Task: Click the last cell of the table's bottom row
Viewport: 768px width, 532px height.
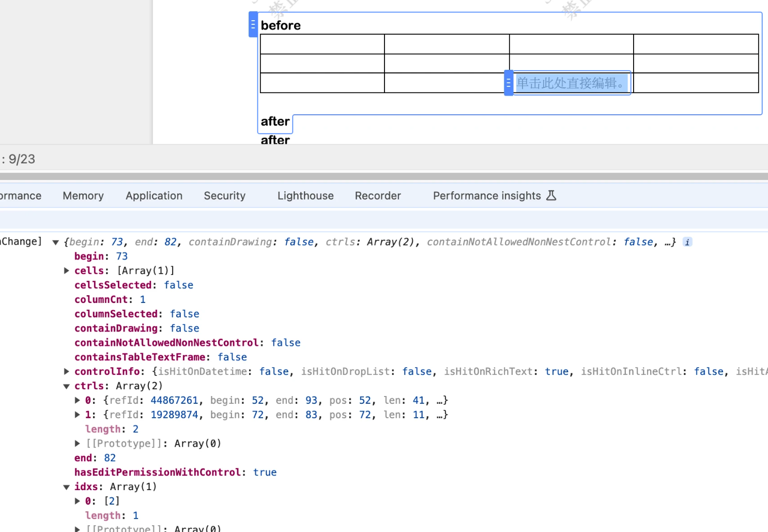Action: coord(696,83)
